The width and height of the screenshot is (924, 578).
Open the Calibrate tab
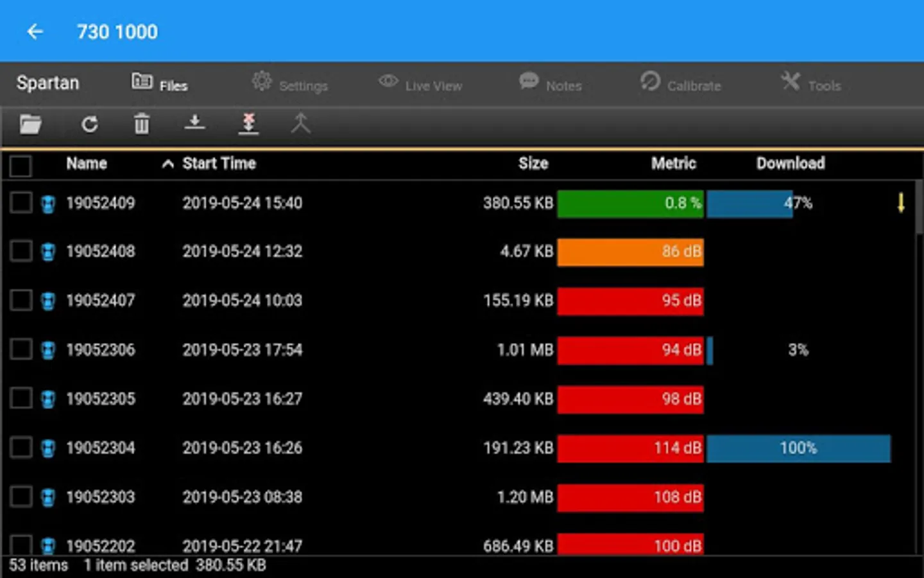tap(681, 83)
